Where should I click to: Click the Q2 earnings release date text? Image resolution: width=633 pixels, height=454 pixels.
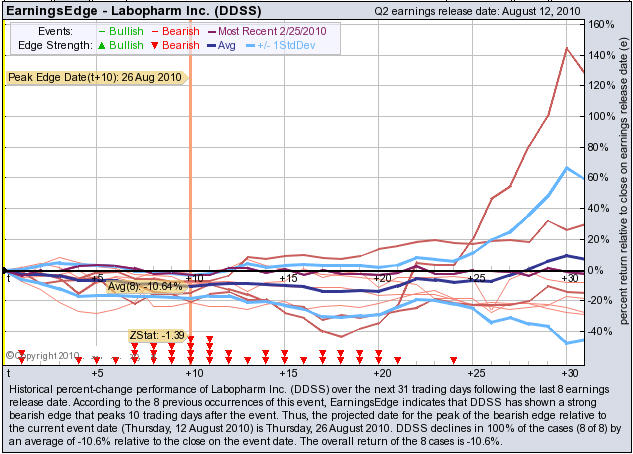[x=474, y=9]
